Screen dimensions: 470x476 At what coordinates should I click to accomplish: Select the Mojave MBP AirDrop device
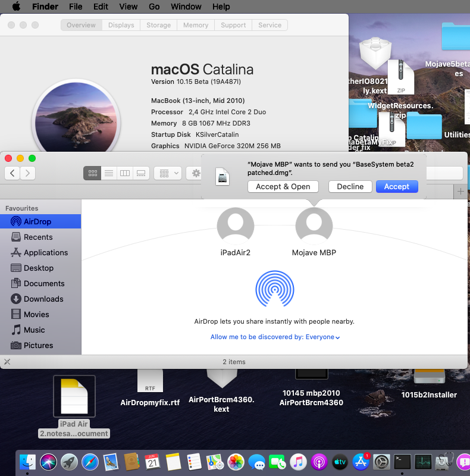[314, 232]
